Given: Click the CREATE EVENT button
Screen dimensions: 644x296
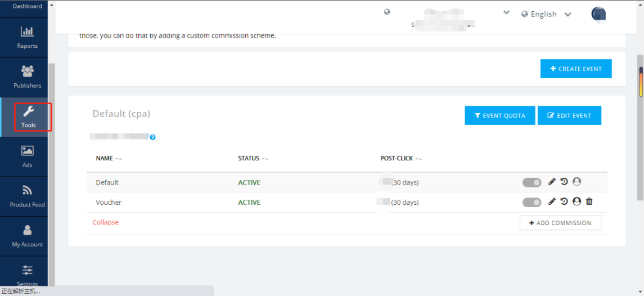Looking at the screenshot, I should click(x=576, y=69).
